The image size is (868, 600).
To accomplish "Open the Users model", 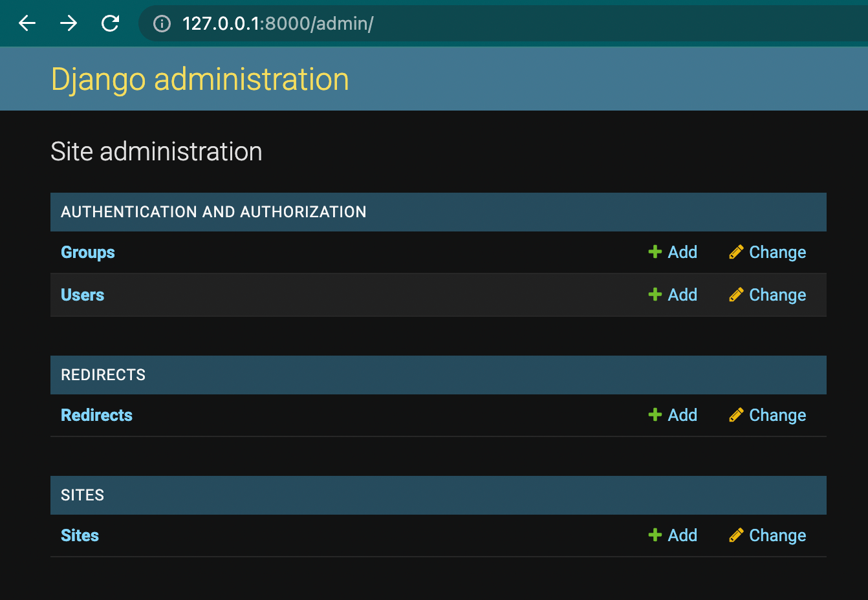I will coord(82,295).
